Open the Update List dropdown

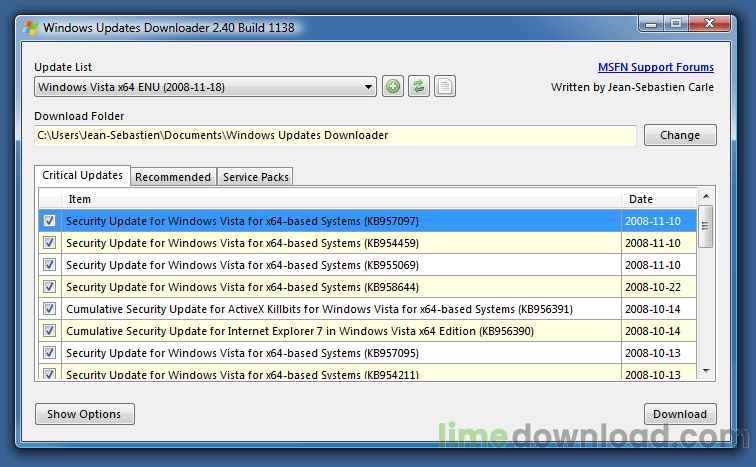205,87
